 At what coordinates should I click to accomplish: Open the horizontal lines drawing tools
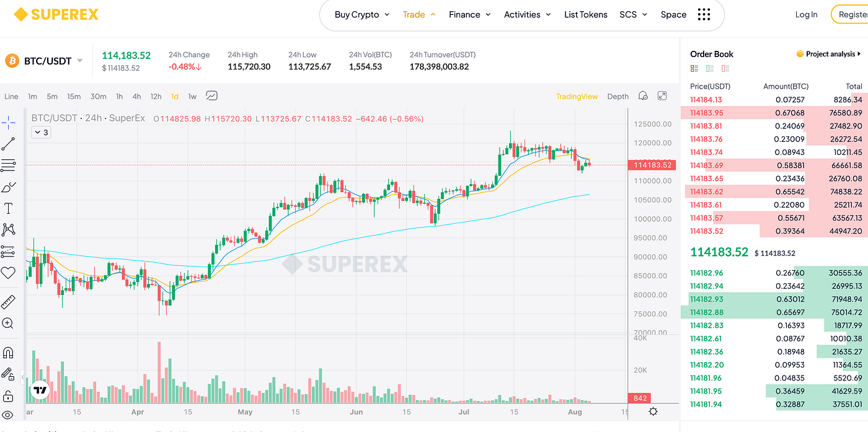(x=8, y=165)
